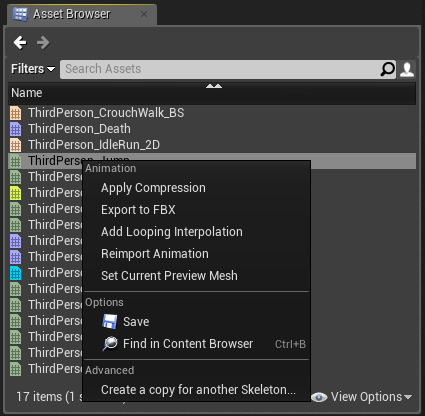Select the Asset Browser tab
Image resolution: width=425 pixels, height=416 pixels.
click(82, 14)
